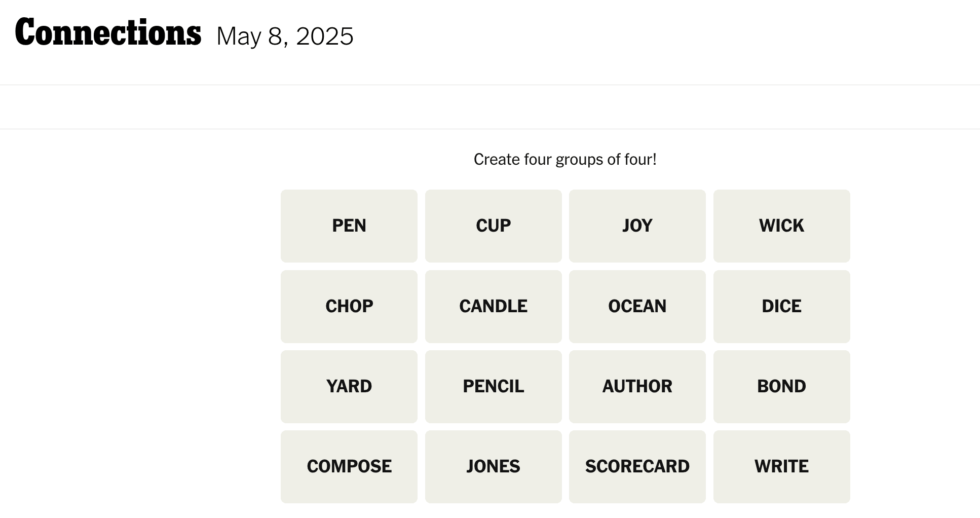This screenshot has width=980, height=518.
Task: Select the BOND tile
Action: (781, 386)
